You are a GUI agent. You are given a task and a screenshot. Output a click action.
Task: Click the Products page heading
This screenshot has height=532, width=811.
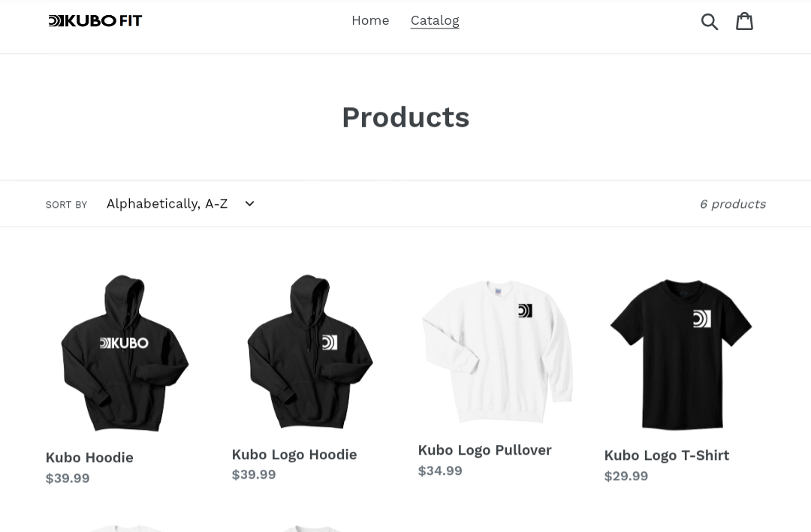click(405, 117)
